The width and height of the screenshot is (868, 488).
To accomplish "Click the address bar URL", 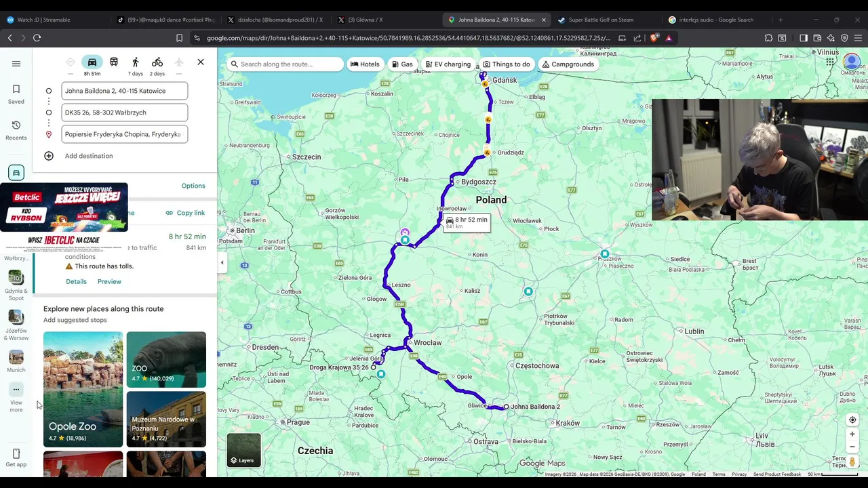I will [408, 38].
